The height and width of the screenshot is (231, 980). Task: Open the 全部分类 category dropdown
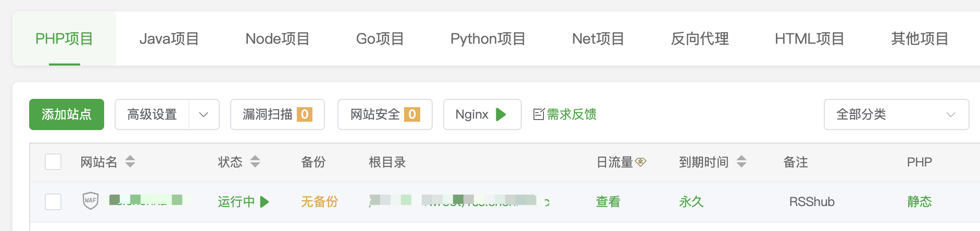tap(896, 114)
